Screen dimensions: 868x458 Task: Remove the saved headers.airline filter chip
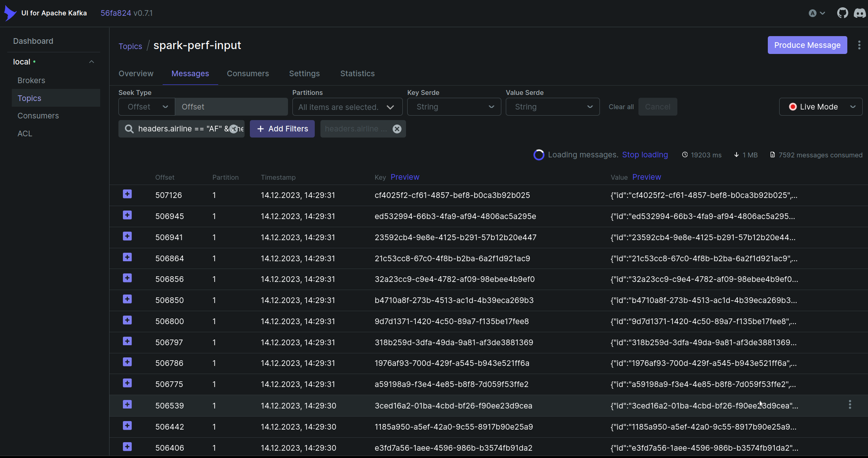tap(397, 129)
